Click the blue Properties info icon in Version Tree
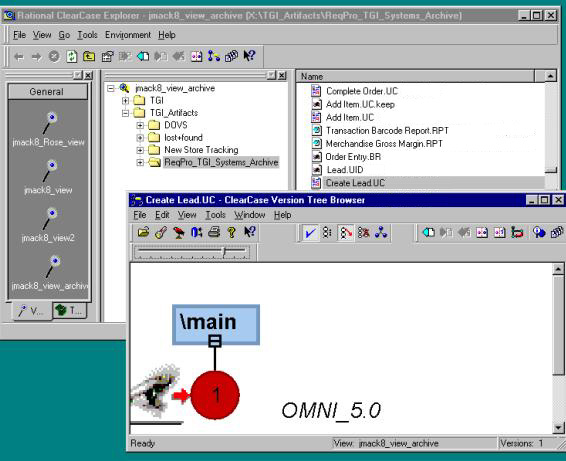566x461 pixels. point(539,232)
